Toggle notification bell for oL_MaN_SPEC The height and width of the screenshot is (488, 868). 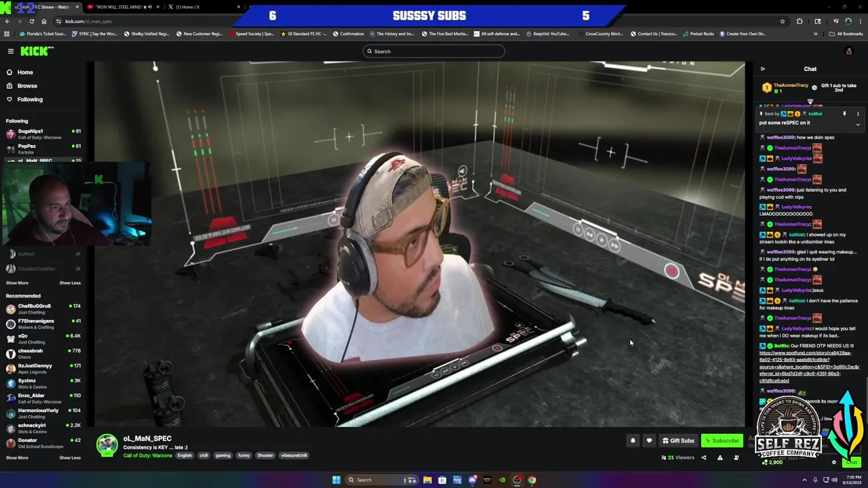(633, 441)
